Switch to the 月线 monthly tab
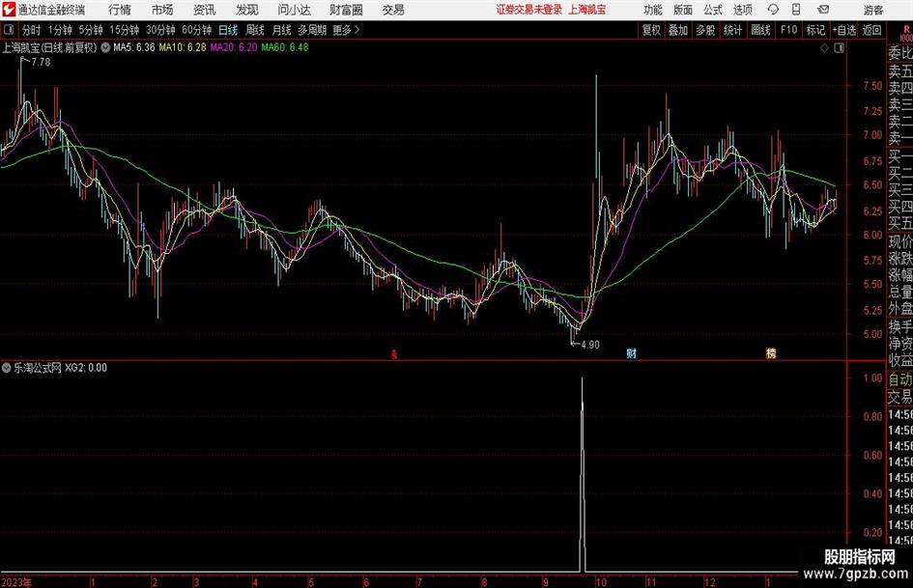 coord(282,30)
